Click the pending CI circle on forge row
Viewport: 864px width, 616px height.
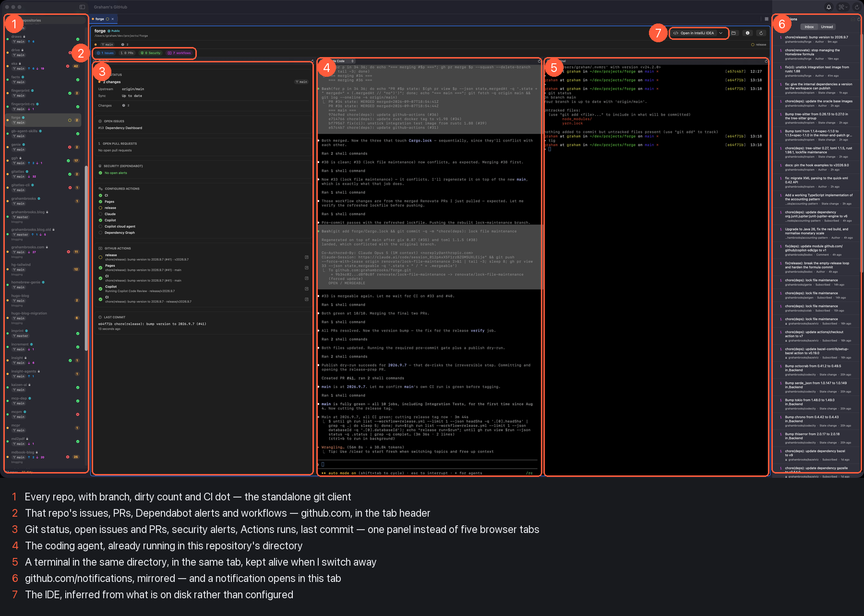point(70,120)
